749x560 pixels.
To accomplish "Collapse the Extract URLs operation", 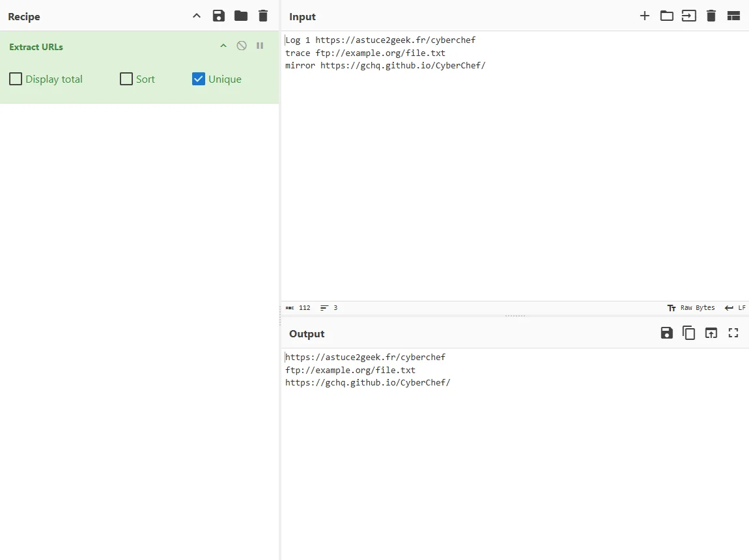I will click(223, 46).
